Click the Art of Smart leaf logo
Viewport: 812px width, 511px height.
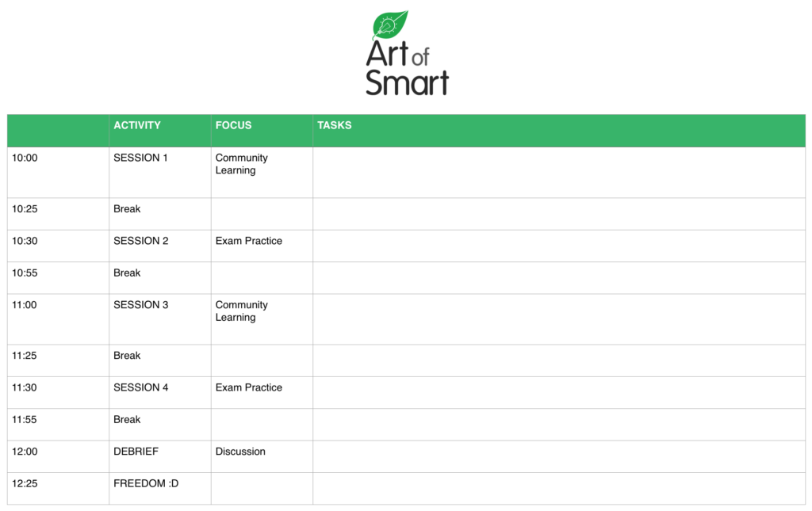pyautogui.click(x=391, y=25)
